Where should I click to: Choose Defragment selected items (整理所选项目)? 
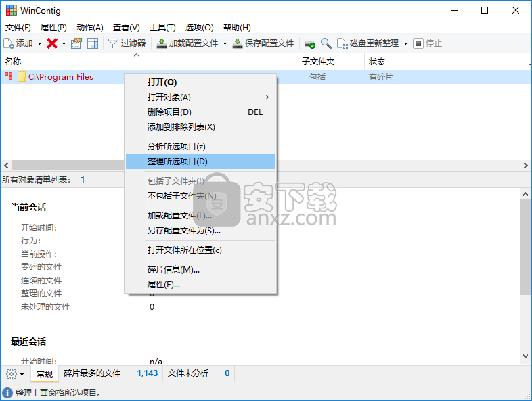click(x=200, y=162)
